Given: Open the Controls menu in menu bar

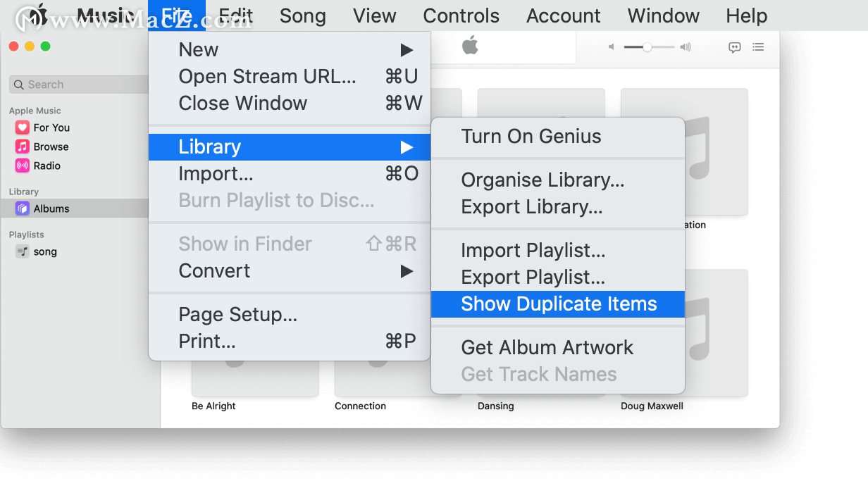Looking at the screenshot, I should (461, 15).
